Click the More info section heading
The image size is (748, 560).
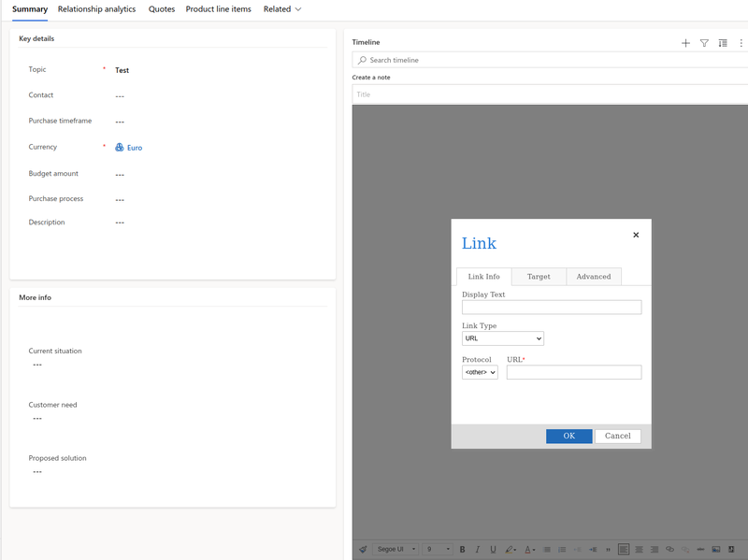point(35,297)
